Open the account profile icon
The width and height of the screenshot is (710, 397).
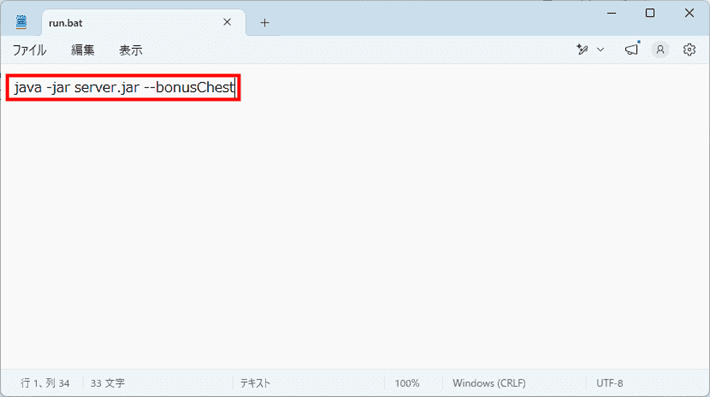(660, 49)
